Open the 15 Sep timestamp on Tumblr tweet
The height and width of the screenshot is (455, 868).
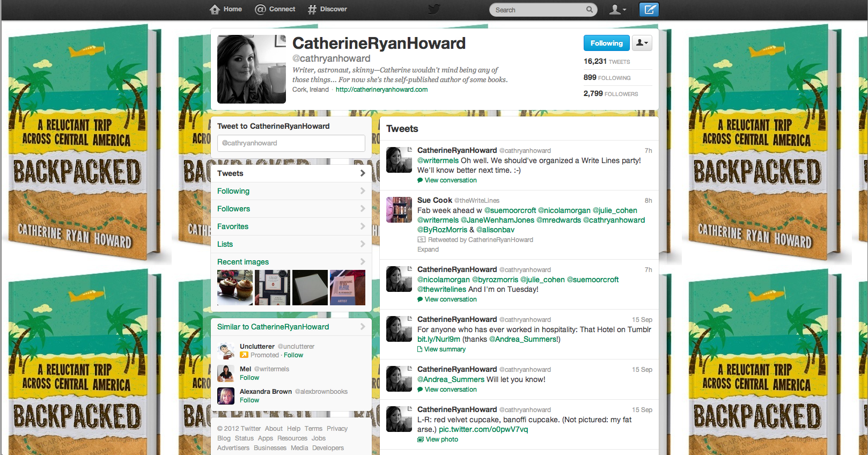[642, 320]
